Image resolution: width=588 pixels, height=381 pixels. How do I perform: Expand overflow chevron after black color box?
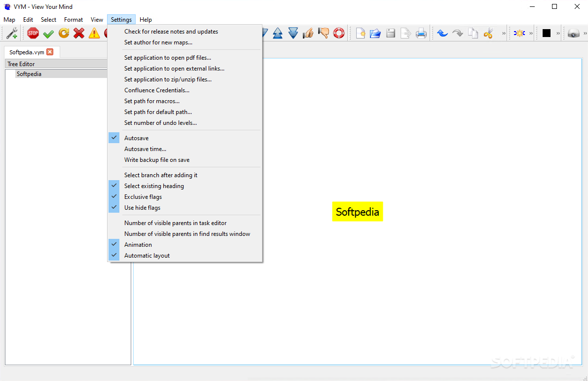[x=558, y=34]
